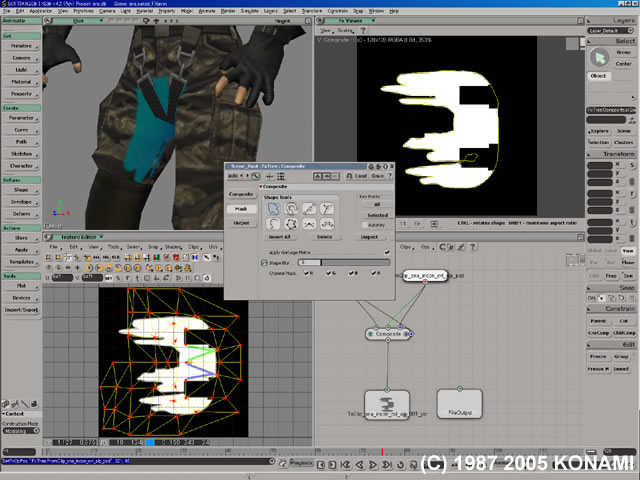The height and width of the screenshot is (480, 640).
Task: Open the Primitive menu button
Action: pyautogui.click(x=21, y=46)
